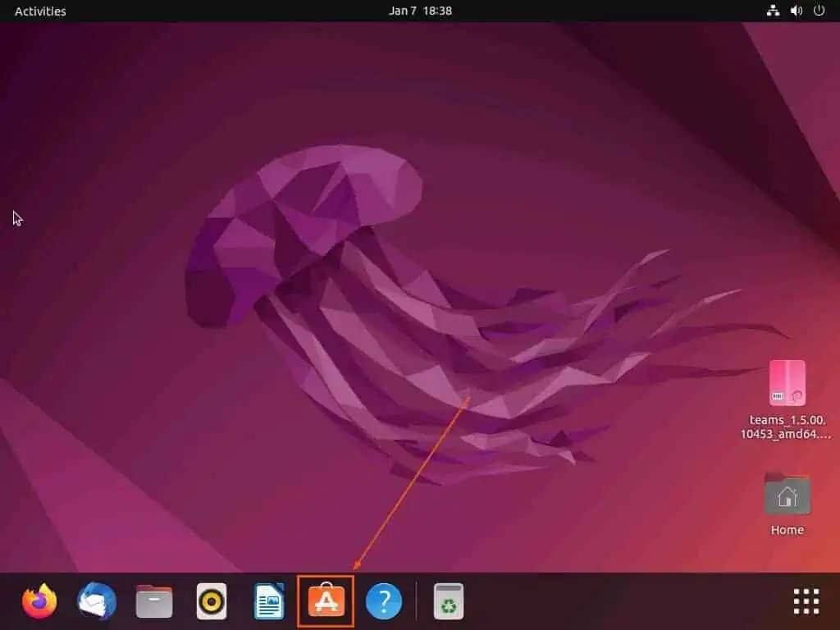Screen dimensions: 840x630
Task: Select the Home folder desktop icon
Action: (787, 494)
